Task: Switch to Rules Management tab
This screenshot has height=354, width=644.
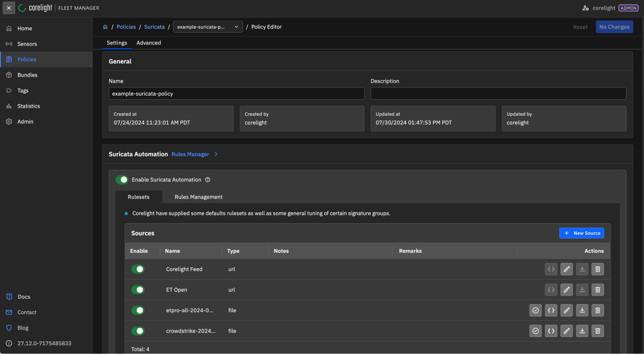Action: [198, 197]
